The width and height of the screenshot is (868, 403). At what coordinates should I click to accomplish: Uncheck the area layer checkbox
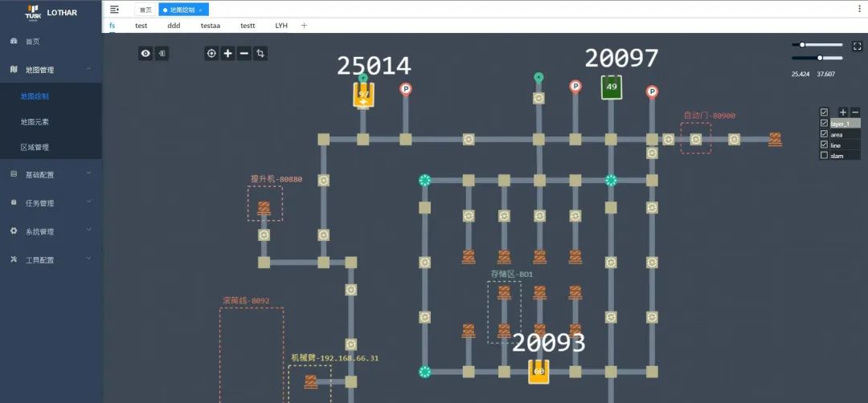coord(824,134)
